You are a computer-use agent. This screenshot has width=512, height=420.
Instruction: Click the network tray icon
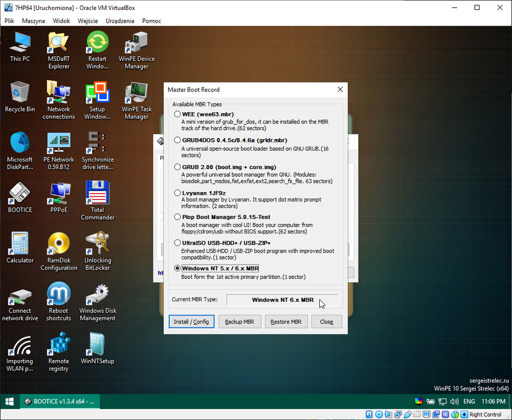click(x=443, y=402)
